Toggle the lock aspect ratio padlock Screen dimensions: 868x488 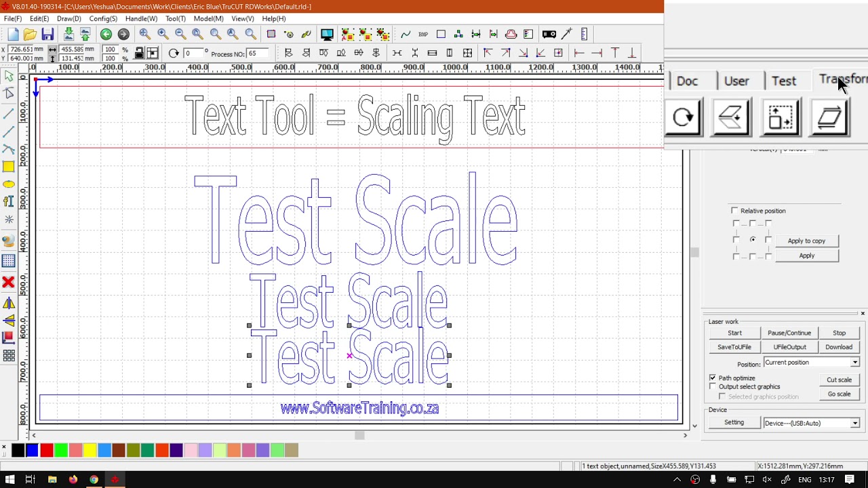139,54
